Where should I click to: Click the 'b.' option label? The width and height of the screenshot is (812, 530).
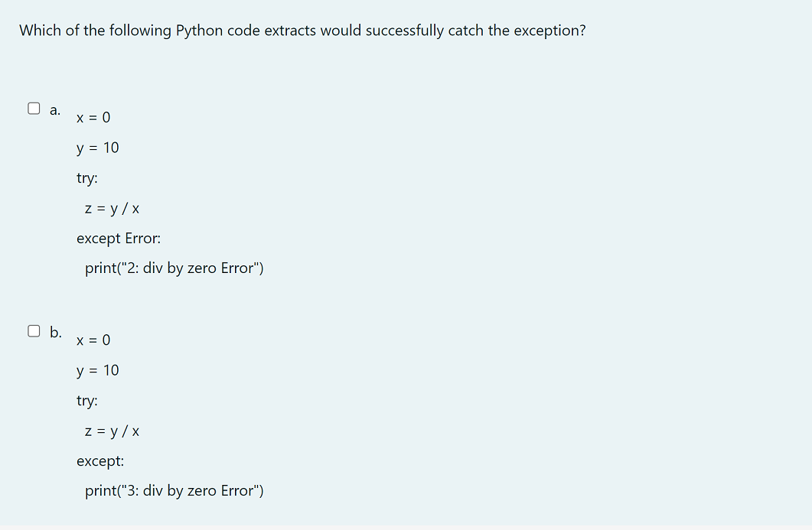point(56,332)
